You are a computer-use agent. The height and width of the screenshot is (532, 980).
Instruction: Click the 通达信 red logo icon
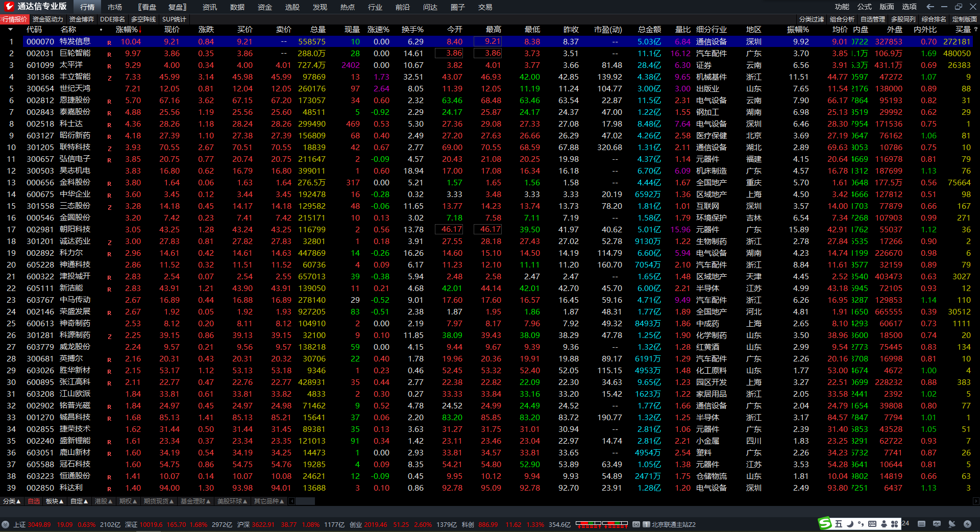pyautogui.click(x=8, y=7)
